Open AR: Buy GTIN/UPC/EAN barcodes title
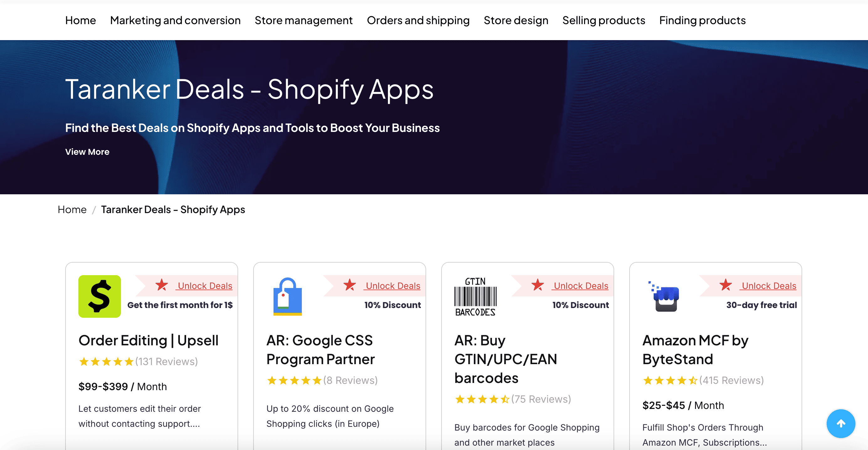868x450 pixels. point(506,359)
